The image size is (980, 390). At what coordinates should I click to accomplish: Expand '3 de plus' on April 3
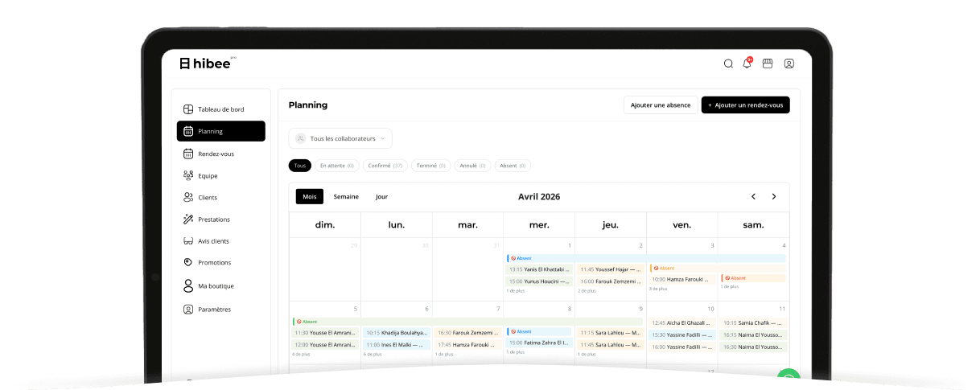pyautogui.click(x=658, y=289)
